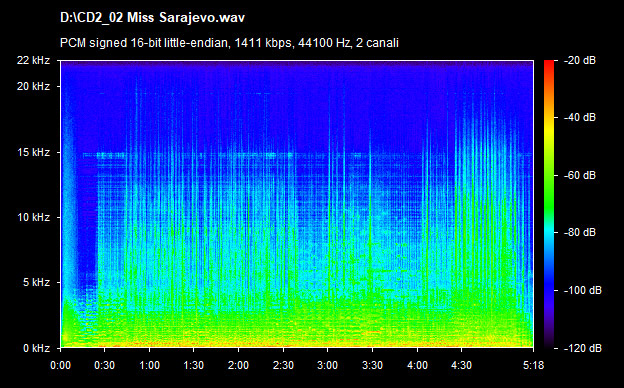Screen dimensions: 624x388
Task: Click the 22 kHz frequency axis label
Action: pyautogui.click(x=33, y=60)
